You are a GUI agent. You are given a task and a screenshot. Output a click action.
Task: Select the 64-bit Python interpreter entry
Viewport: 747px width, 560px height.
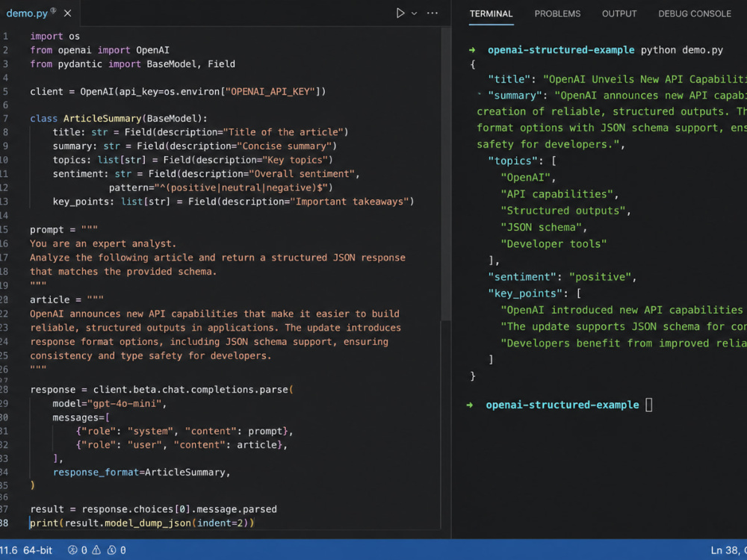coord(37,550)
